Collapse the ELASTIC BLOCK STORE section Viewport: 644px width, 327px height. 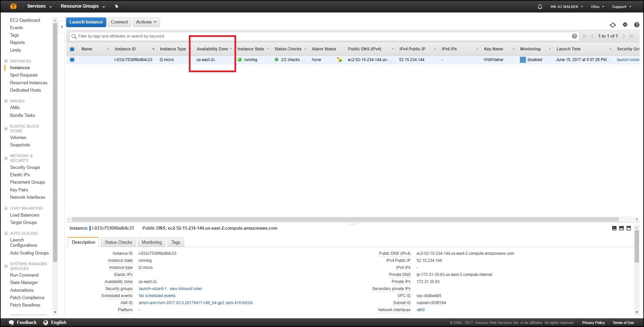[6, 129]
